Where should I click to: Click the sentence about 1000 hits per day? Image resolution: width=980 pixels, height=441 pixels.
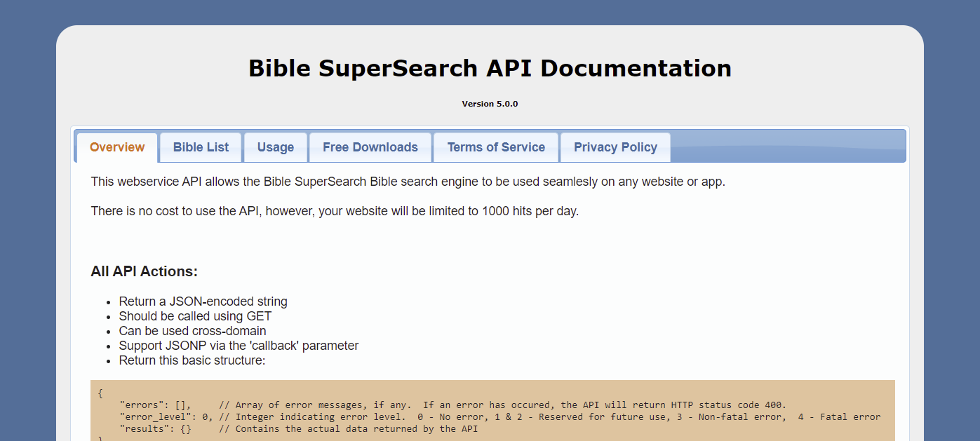(335, 211)
